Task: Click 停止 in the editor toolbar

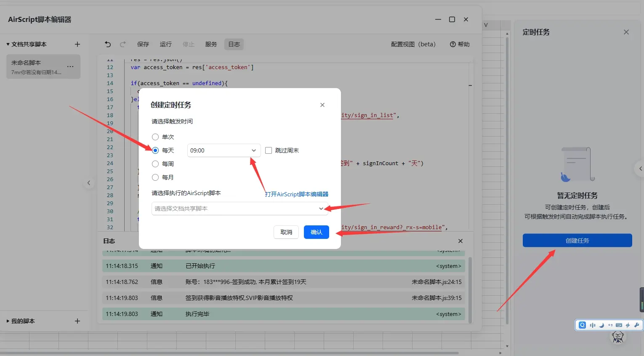Action: pos(189,44)
